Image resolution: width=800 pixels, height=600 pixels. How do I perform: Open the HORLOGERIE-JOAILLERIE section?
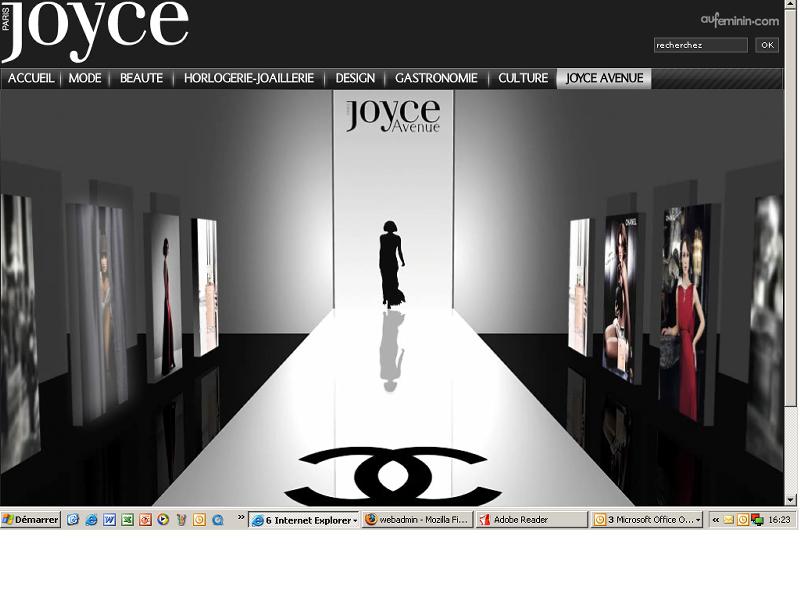point(249,78)
